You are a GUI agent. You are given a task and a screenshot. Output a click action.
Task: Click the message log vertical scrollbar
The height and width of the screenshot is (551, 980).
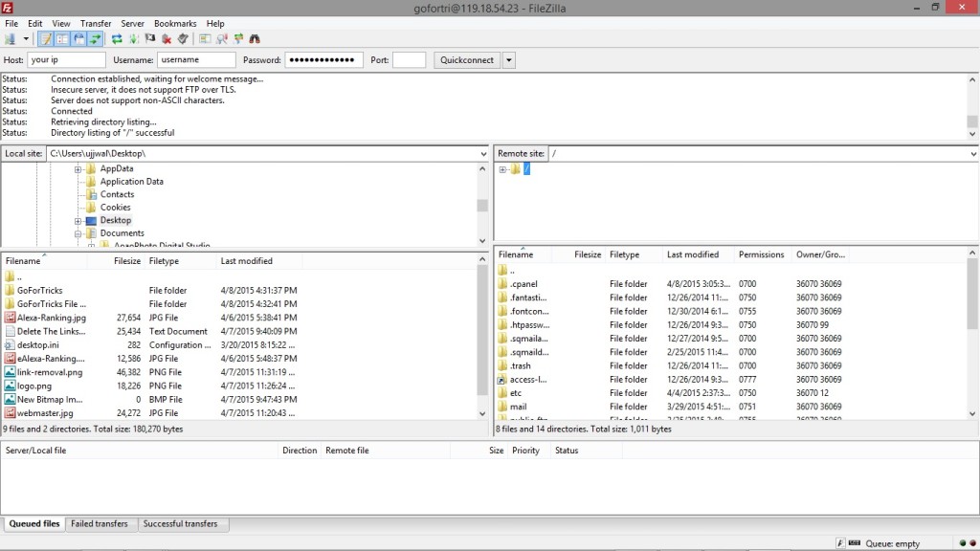[972, 106]
